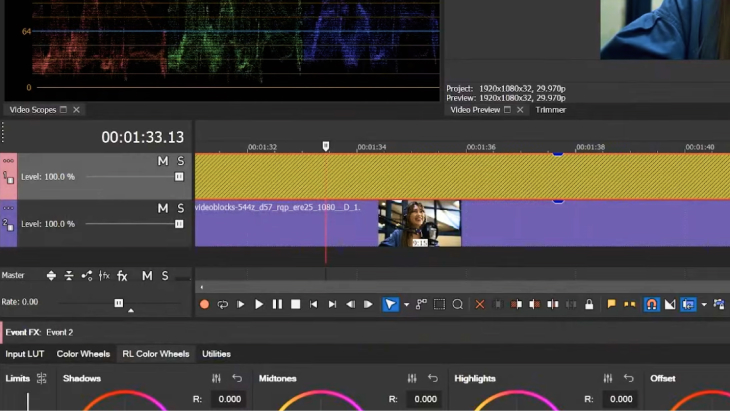
Task: Solo the Master bus track
Action: tap(165, 276)
